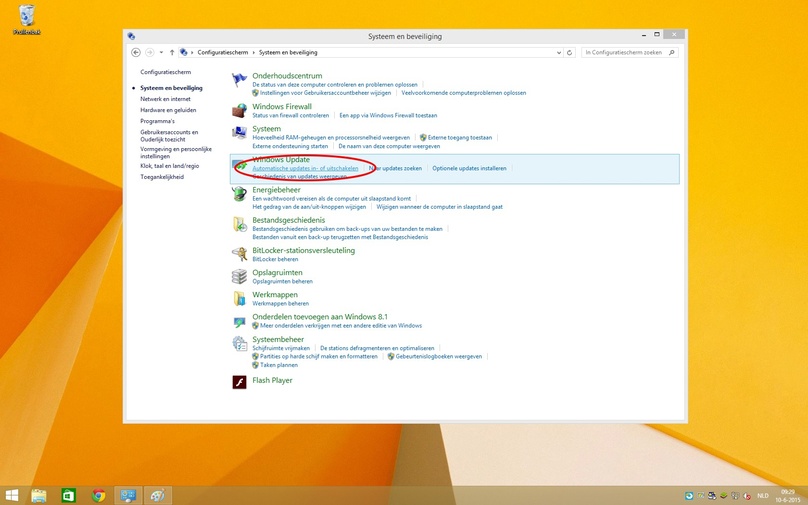The image size is (808, 505).
Task: Click the Energiebeheer heading
Action: pyautogui.click(x=276, y=190)
